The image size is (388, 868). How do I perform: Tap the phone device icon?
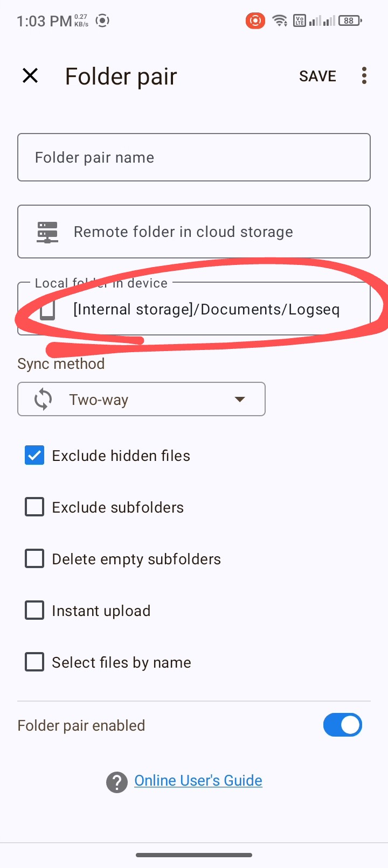[47, 310]
